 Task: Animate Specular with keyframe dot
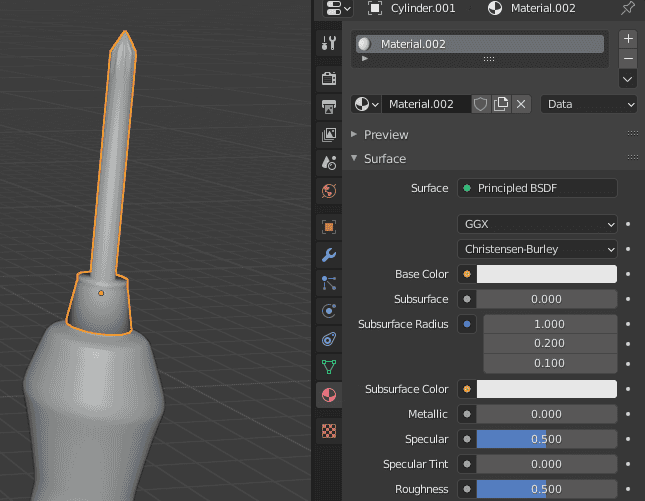(x=628, y=439)
